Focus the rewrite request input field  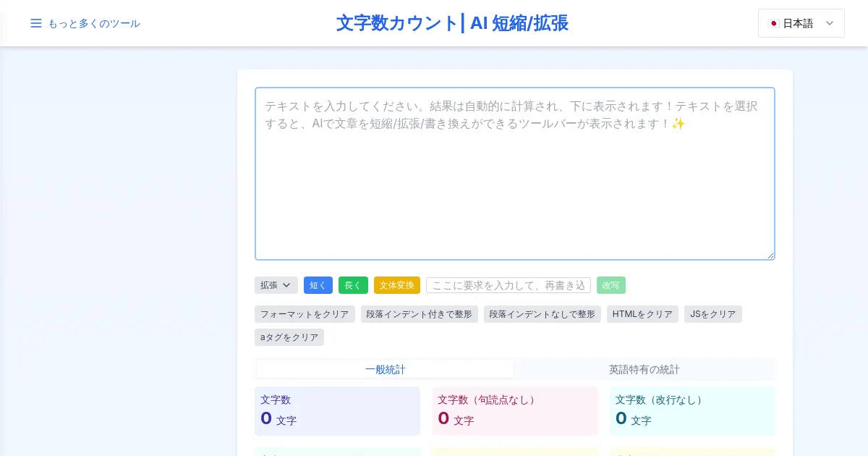(508, 285)
